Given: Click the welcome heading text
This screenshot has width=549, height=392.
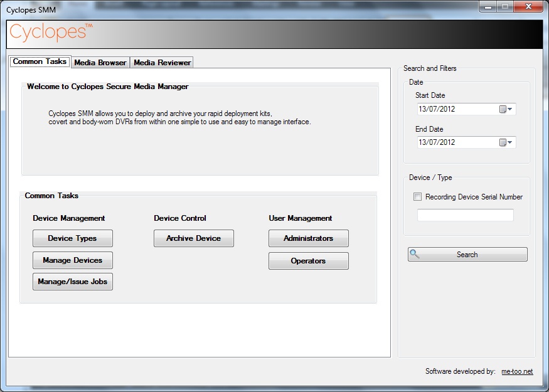Looking at the screenshot, I should tap(108, 87).
